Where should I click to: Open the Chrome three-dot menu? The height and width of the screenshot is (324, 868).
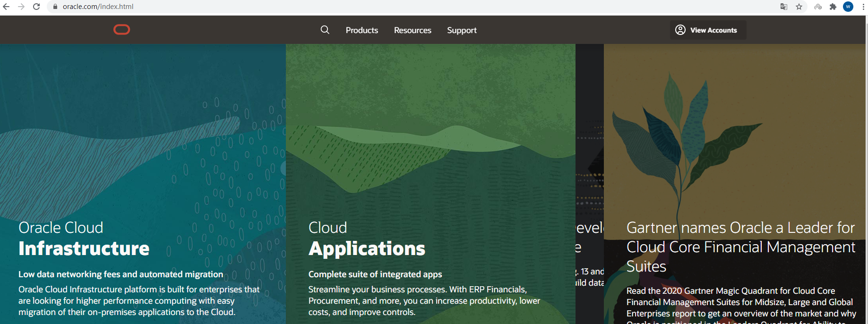click(x=863, y=7)
